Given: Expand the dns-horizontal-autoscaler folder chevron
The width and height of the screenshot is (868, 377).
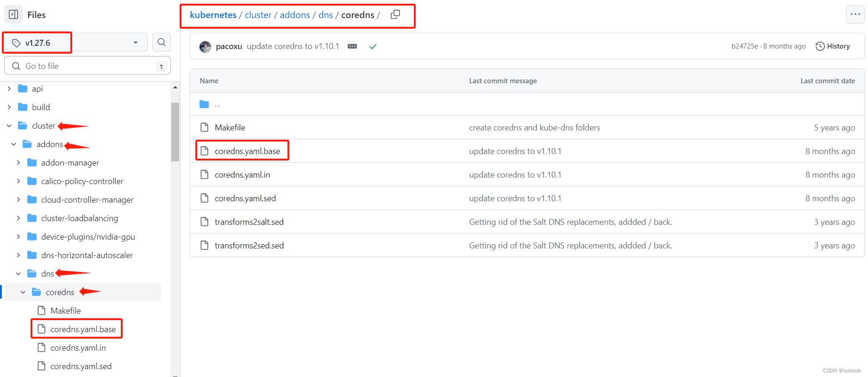Looking at the screenshot, I should pos(18,255).
